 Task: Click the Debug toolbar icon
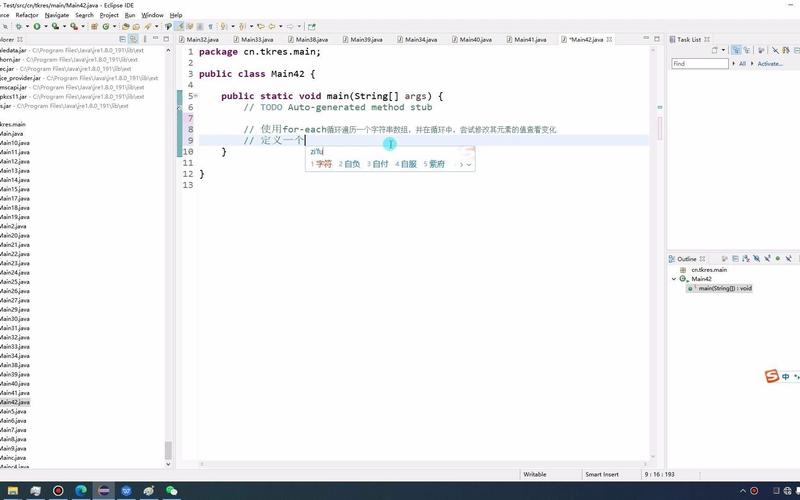coord(19,27)
